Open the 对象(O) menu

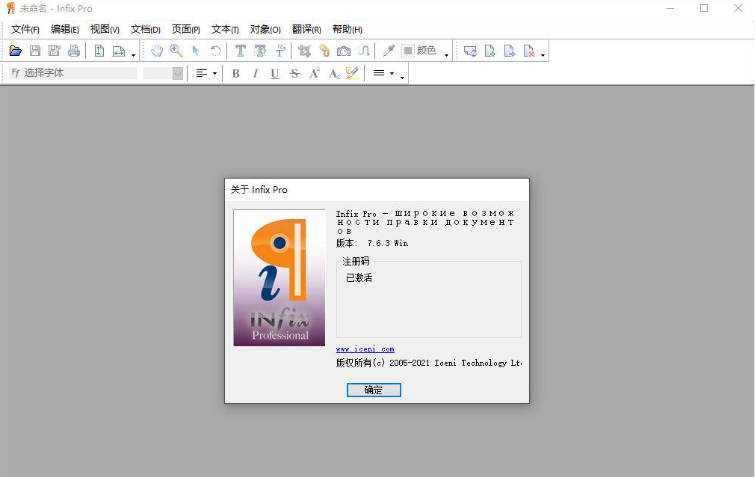265,29
